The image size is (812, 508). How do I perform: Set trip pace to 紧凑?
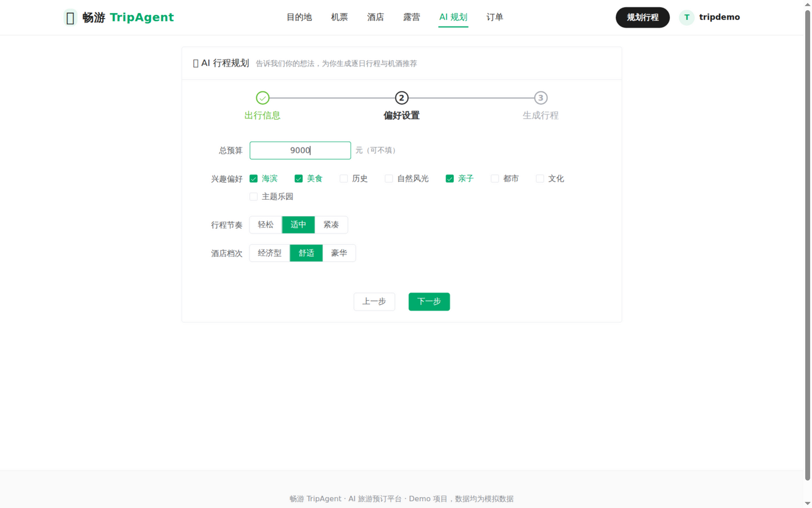point(331,225)
